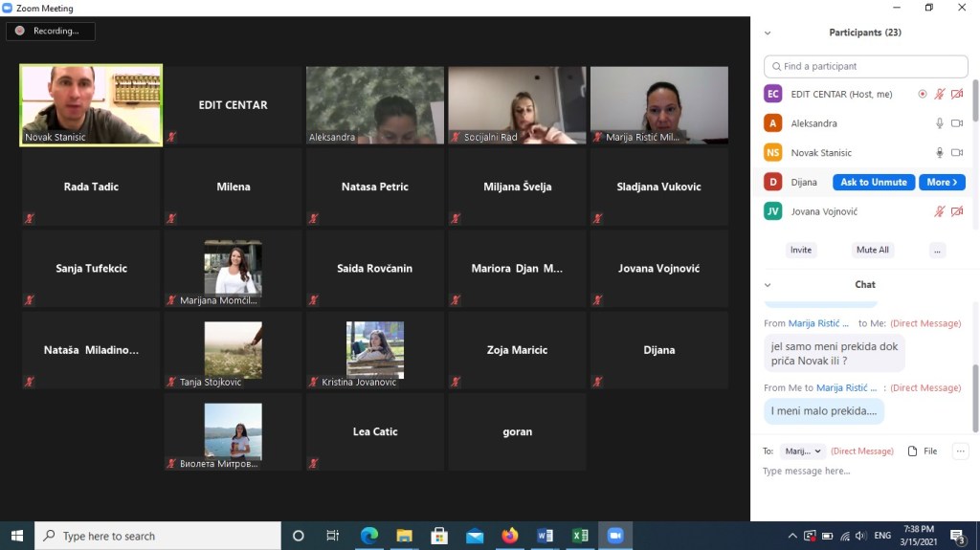Toggle EDIT CENTAR's muted microphone in participants
Screen dimensions: 980x550
(940, 95)
